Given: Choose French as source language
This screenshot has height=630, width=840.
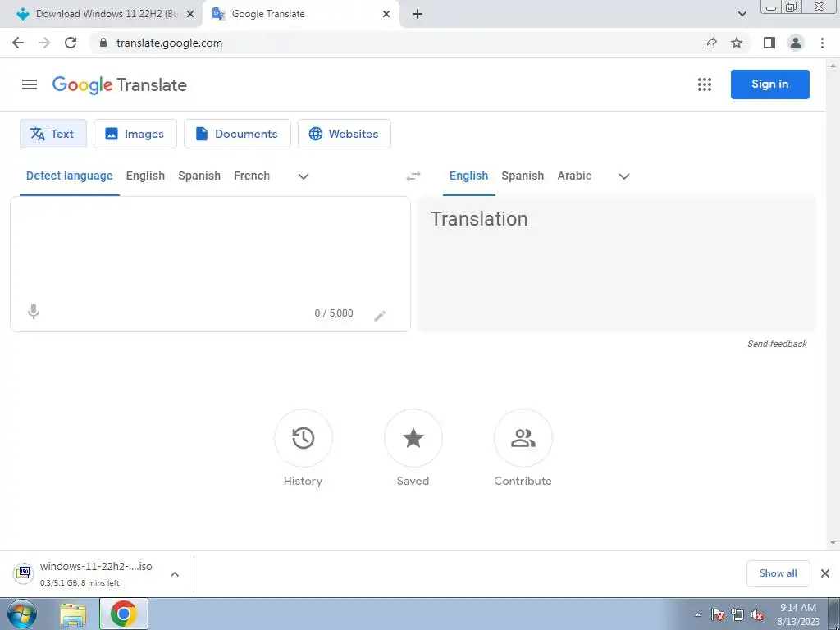Looking at the screenshot, I should [252, 176].
